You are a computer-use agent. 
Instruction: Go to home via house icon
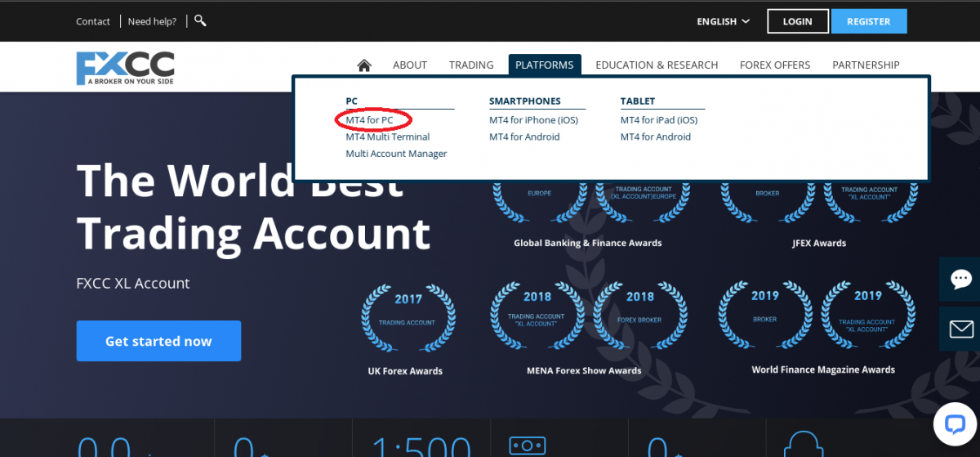pos(364,65)
